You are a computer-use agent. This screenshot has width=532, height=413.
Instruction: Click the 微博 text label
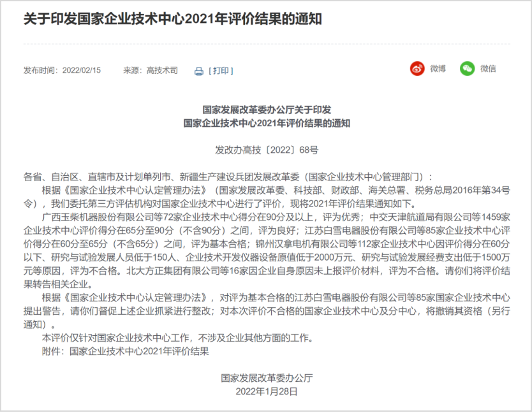[438, 69]
